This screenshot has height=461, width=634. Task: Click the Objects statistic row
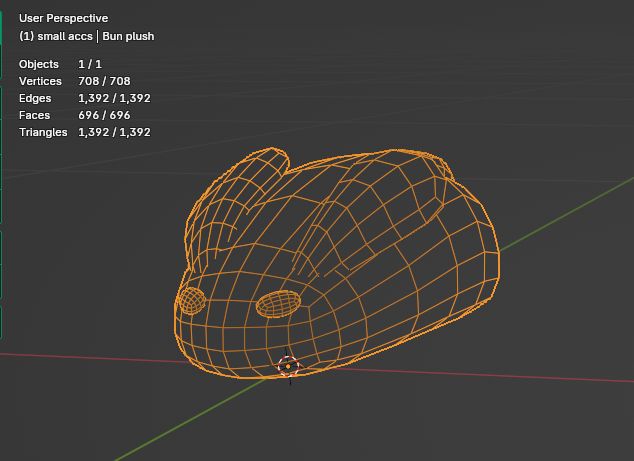pyautogui.click(x=60, y=64)
